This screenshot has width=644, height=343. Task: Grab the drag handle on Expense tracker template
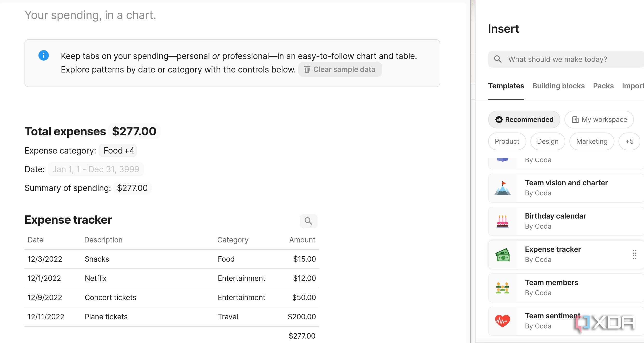(634, 254)
